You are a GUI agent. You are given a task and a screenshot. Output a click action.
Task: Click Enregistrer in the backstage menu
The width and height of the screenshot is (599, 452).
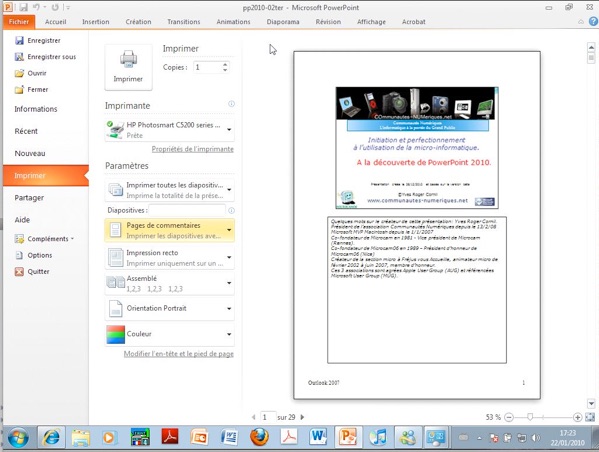37,41
